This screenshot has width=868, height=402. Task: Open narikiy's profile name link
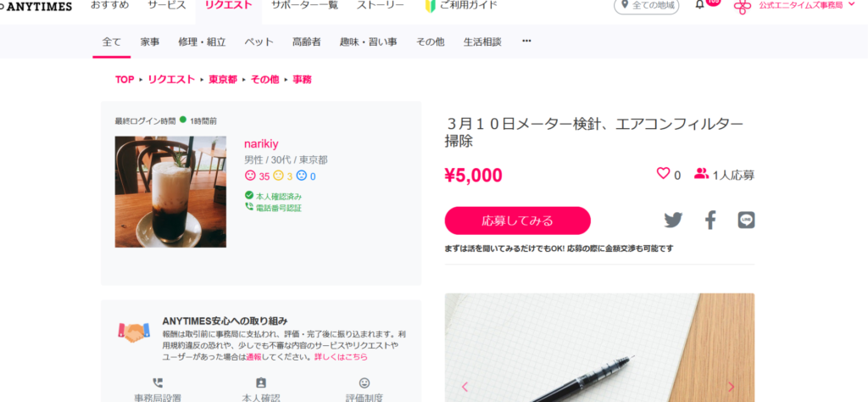pos(261,144)
